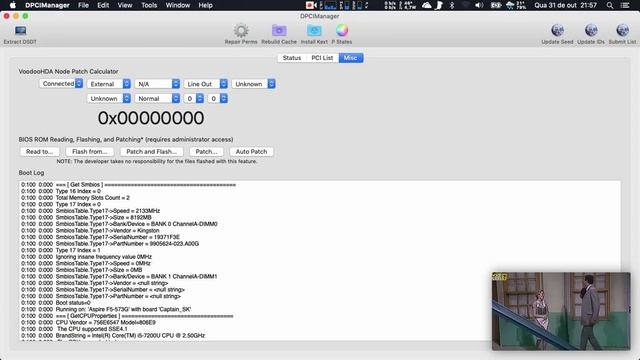Run Repair Perms from toolbar
The image size is (640, 360).
(x=241, y=31)
